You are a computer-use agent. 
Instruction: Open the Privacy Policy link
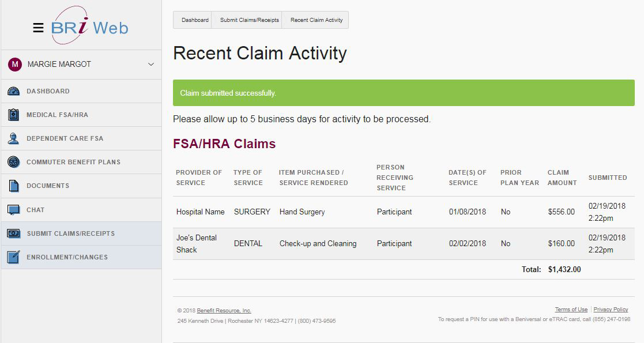pos(611,309)
